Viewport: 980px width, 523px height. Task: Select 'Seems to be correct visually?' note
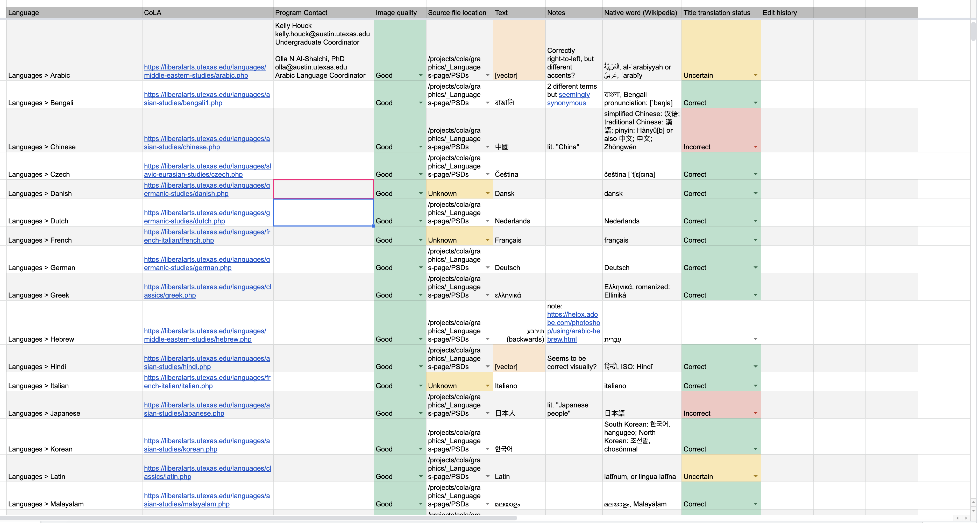point(574,358)
